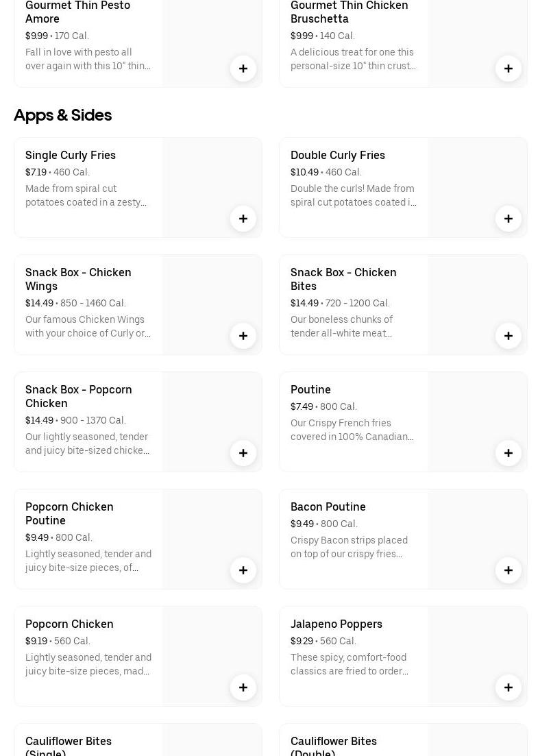Add Gourmet Thin Chicken Bruschetta to cart

coord(509,69)
